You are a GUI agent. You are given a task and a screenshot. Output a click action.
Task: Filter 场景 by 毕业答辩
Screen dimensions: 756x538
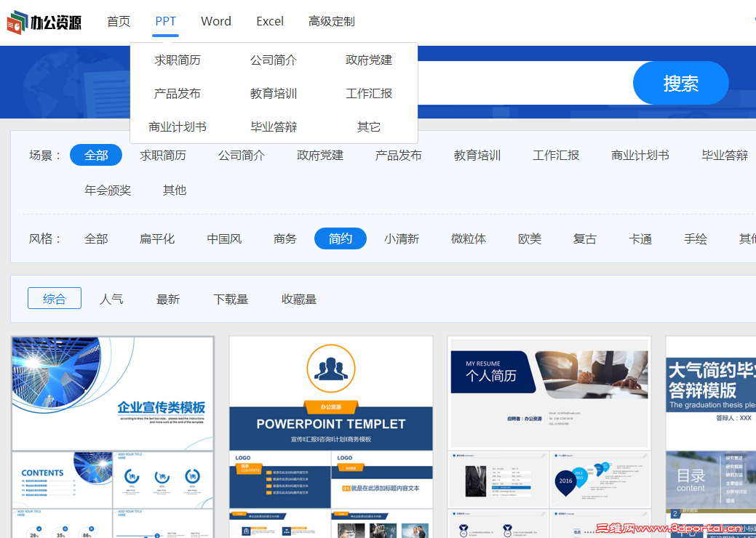tap(725, 155)
